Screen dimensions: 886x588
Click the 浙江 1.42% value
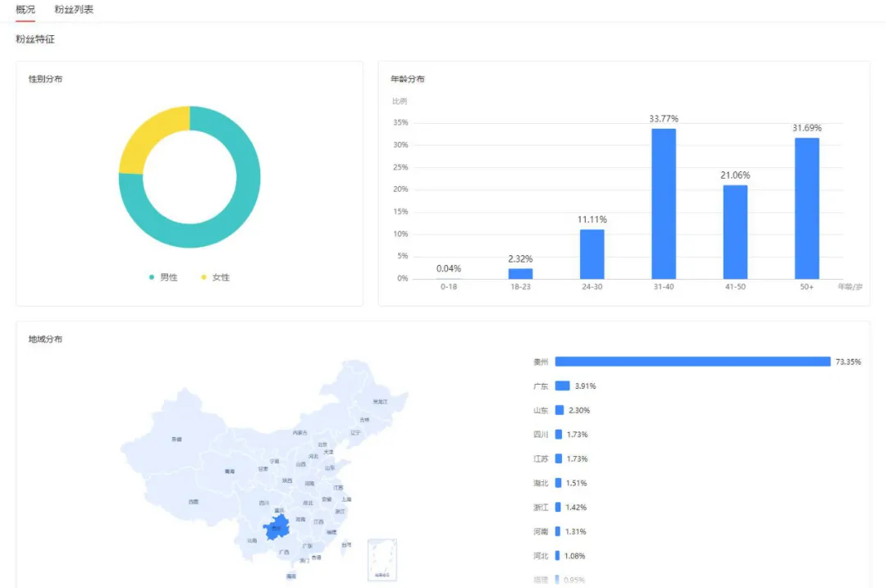[576, 508]
